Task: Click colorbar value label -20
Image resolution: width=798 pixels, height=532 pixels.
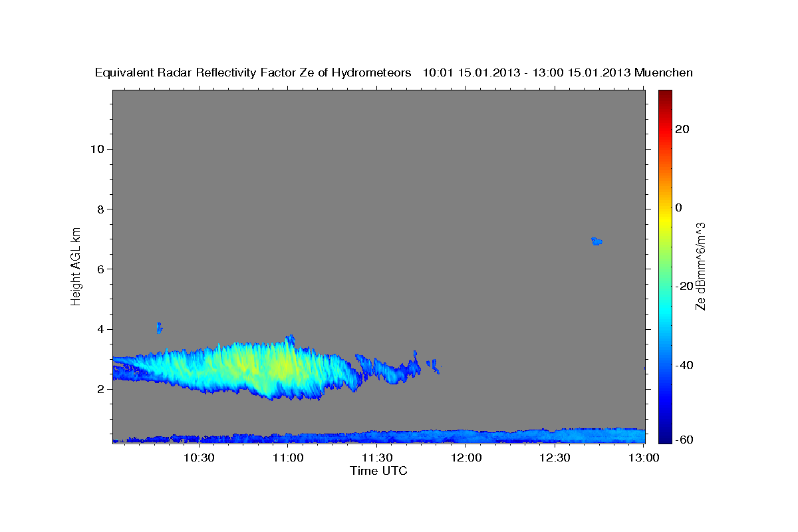Action: click(684, 286)
